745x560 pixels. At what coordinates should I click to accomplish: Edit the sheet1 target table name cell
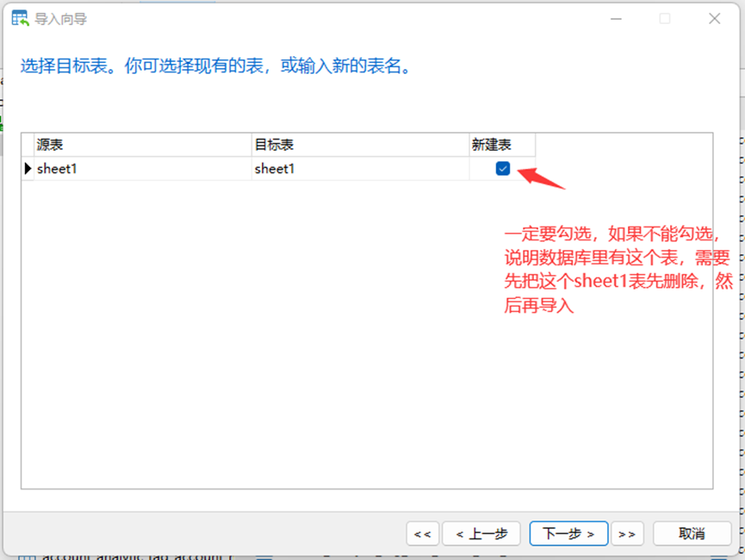[359, 169]
